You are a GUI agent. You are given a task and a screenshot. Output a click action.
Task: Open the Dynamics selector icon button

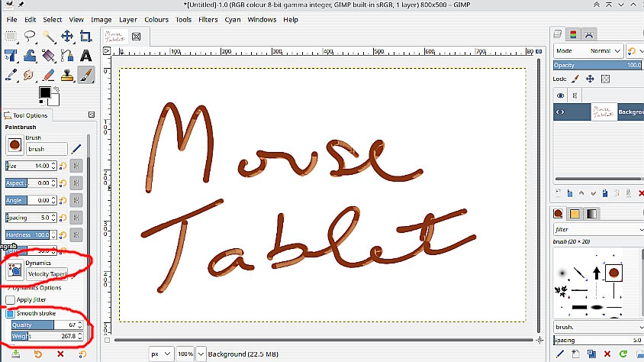[x=14, y=270]
